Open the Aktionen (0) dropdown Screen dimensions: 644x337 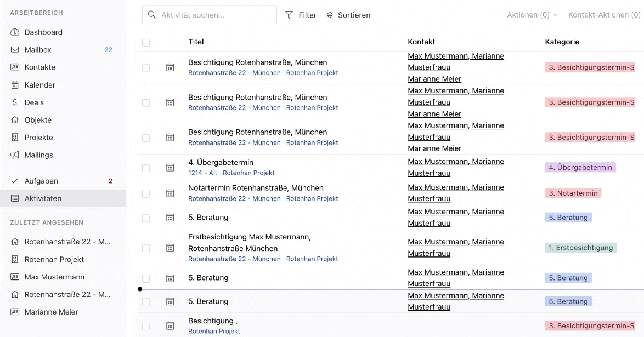point(532,15)
